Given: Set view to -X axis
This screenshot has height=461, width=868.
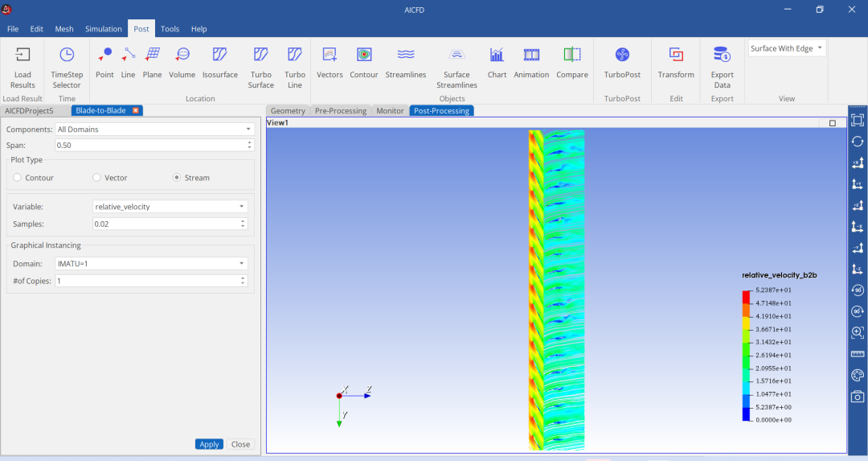Looking at the screenshot, I should click(858, 226).
